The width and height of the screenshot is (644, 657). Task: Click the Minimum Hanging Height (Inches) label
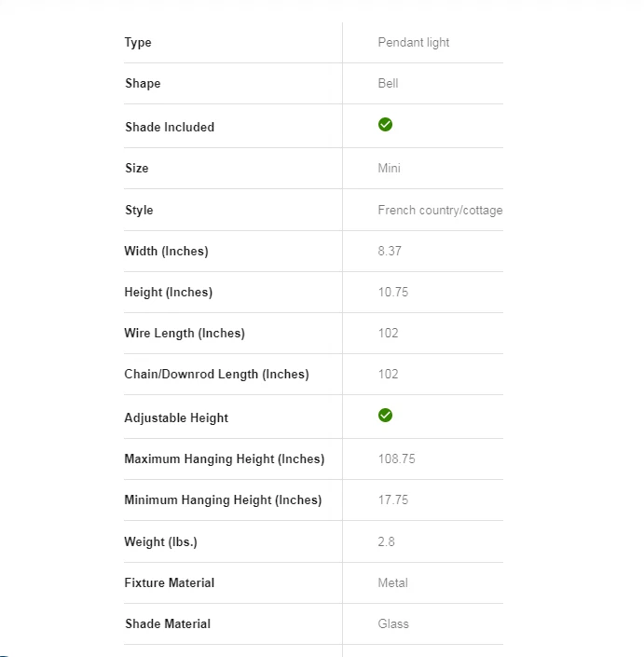tap(223, 500)
